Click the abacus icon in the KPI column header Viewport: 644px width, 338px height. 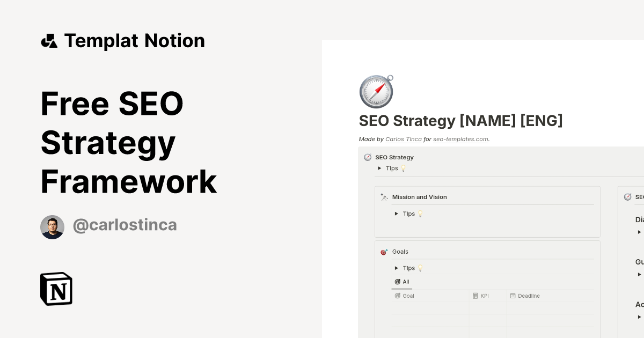pyautogui.click(x=475, y=296)
